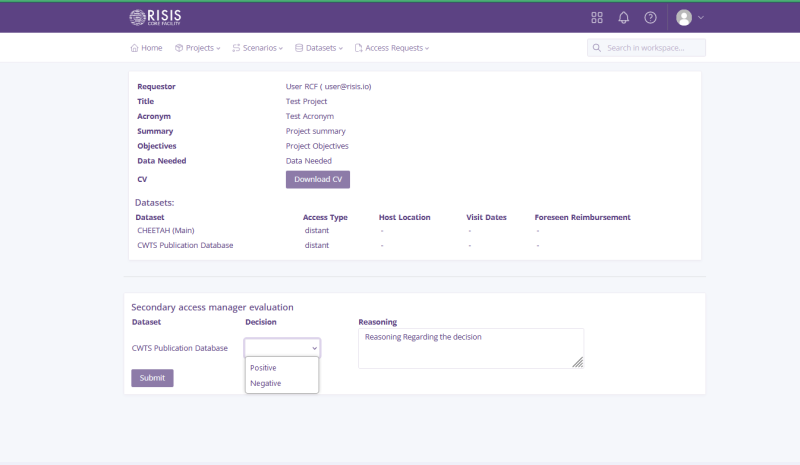
Task: Click the Datasets database icon
Action: (x=299, y=47)
